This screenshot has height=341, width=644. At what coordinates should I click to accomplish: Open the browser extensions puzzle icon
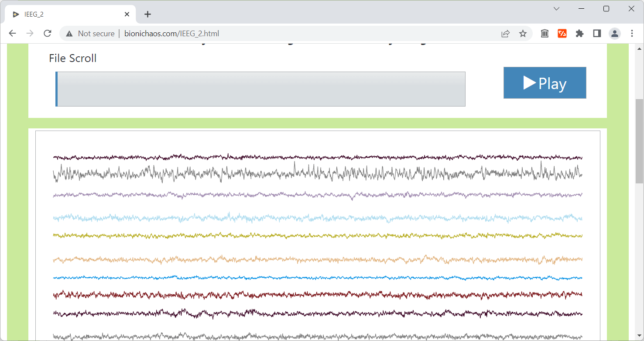[x=579, y=33]
